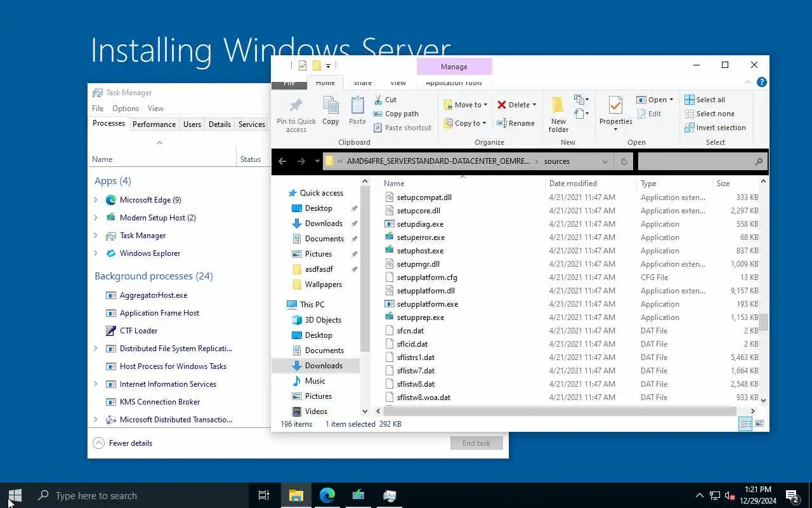Open File Explorer from the taskbar
This screenshot has width=812, height=508.
(x=296, y=495)
